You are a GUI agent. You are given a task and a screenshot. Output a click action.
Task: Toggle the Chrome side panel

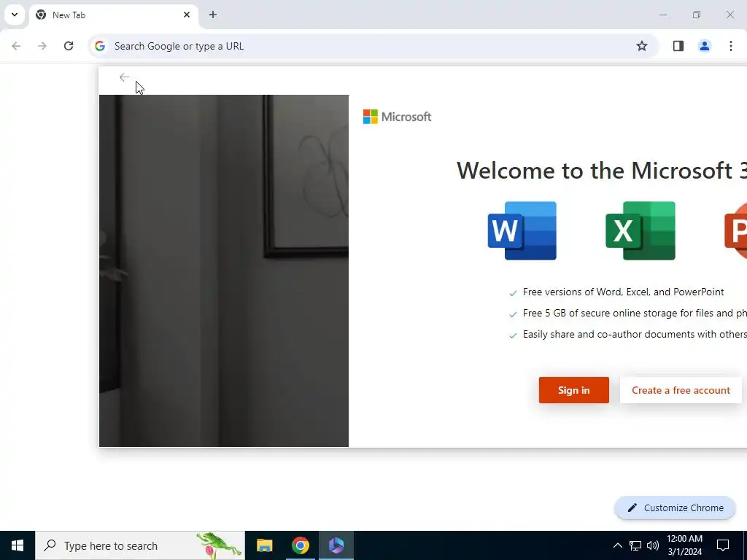(x=678, y=46)
